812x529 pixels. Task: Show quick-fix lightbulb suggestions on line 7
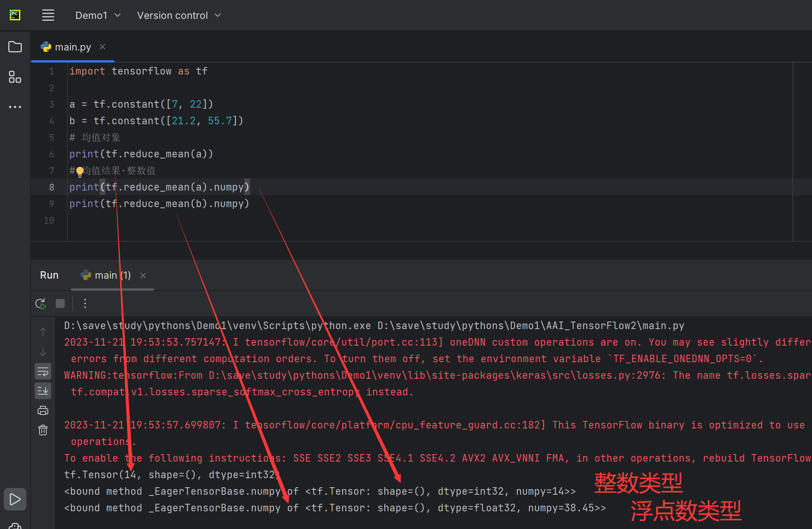[80, 172]
